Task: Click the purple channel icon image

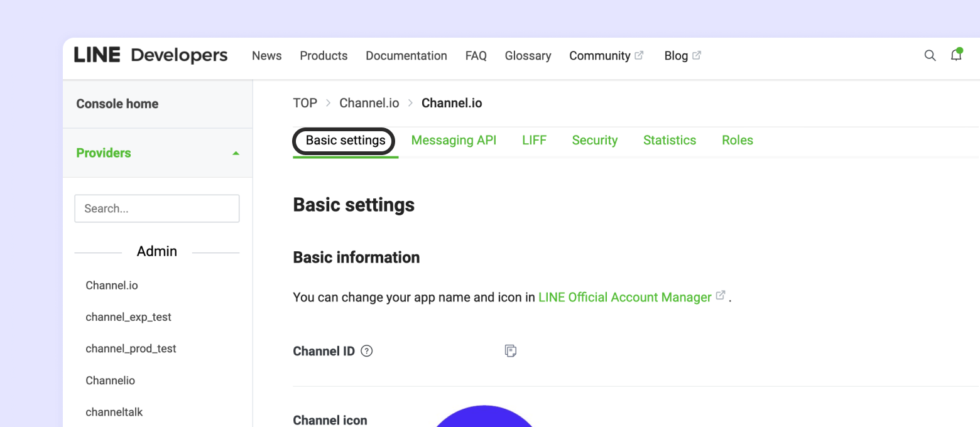Action: click(484, 418)
